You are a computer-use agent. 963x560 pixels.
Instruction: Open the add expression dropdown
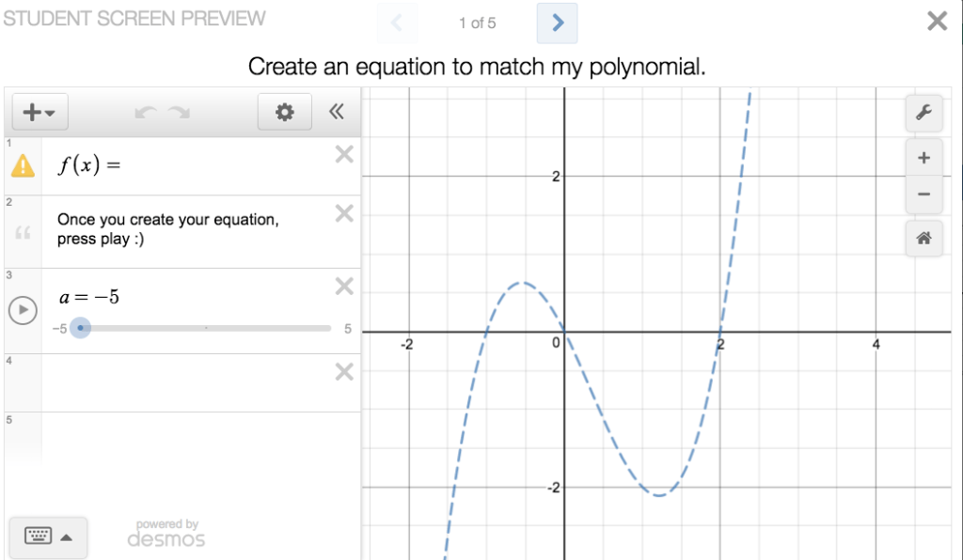click(39, 112)
